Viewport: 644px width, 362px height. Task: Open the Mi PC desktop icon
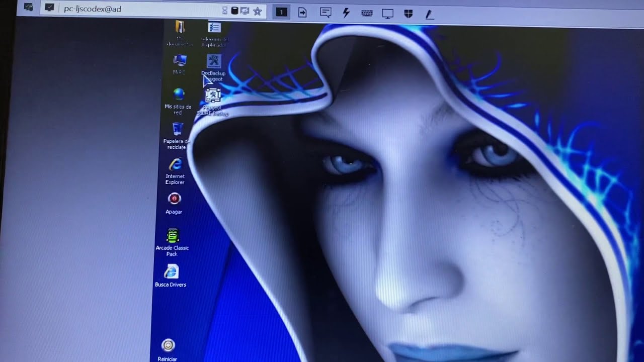(x=180, y=61)
